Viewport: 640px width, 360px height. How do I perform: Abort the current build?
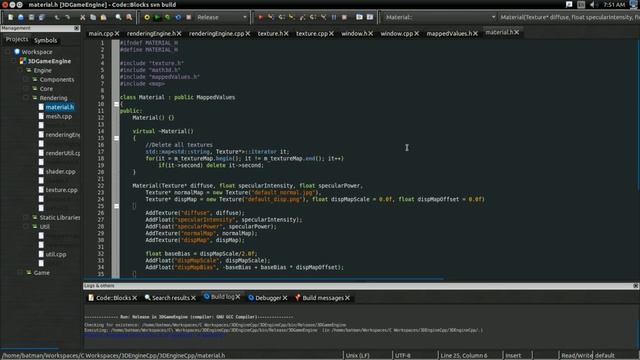[189, 17]
